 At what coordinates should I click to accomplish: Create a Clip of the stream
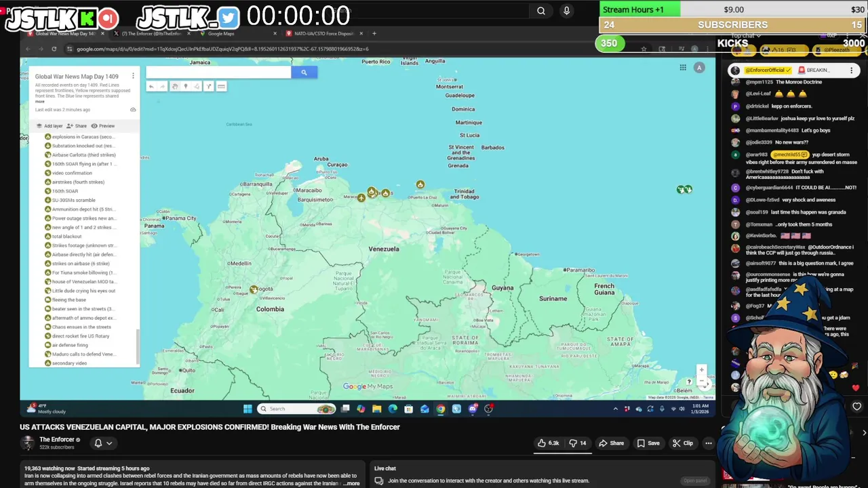682,443
